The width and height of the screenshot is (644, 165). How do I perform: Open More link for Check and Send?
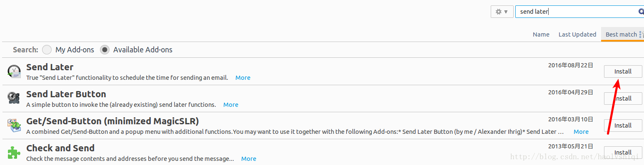(249, 159)
